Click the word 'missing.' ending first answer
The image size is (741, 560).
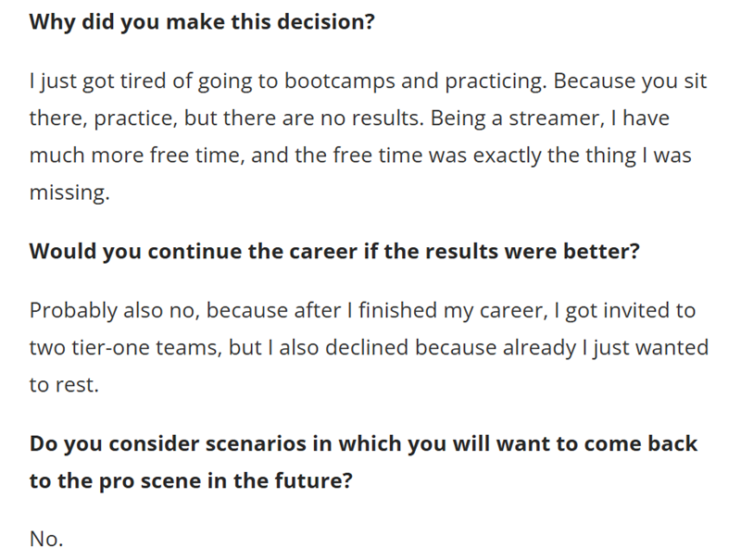69,193
